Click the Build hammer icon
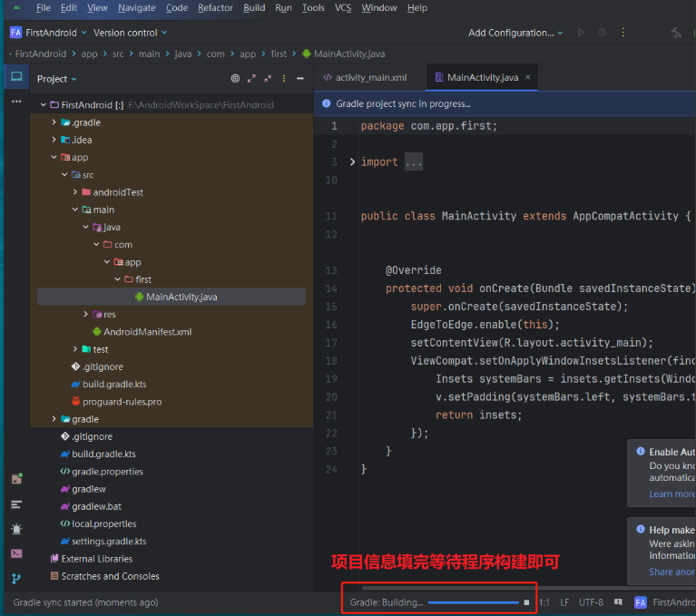The image size is (696, 616). [x=676, y=33]
